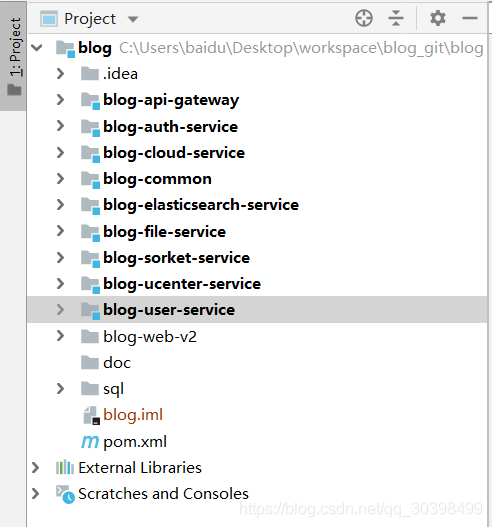The width and height of the screenshot is (492, 527).
Task: Select blog-common in the tree
Action: (157, 179)
